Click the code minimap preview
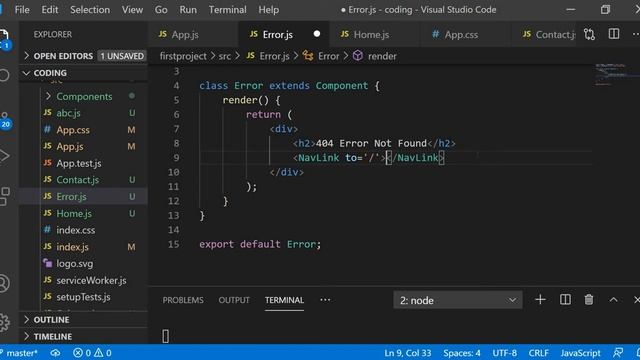Viewport: 640px width, 360px height. tap(616, 74)
